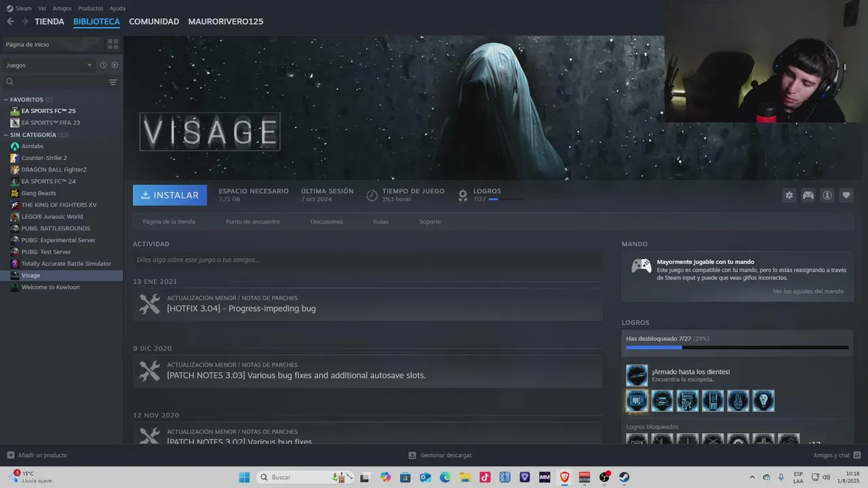Click the forward navigation arrow
Screen dimensions: 868x488
pyautogui.click(x=24, y=22)
